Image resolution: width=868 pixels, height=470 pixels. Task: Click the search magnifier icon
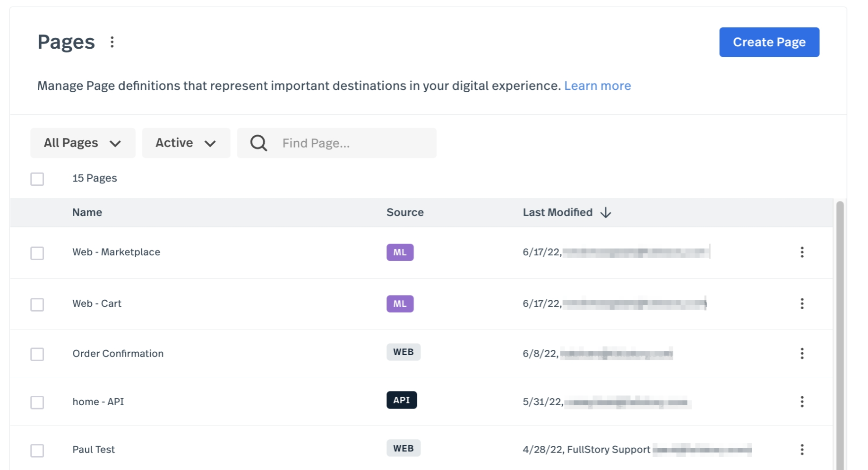(x=258, y=143)
